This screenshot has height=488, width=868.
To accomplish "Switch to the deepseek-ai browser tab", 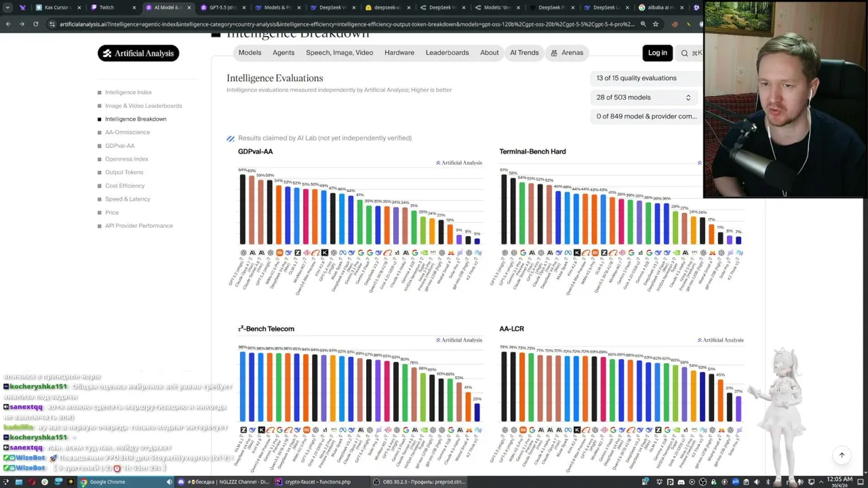I will click(x=387, y=7).
